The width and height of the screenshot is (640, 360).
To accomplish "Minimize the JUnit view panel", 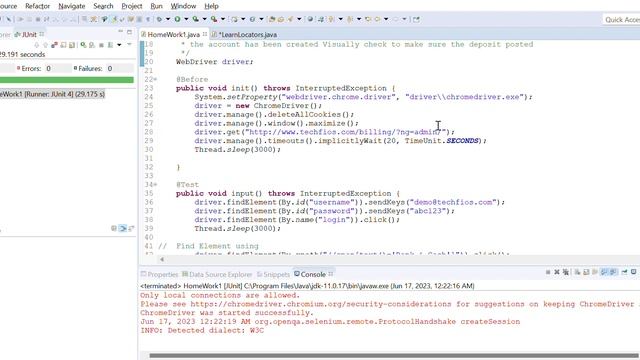I will (120, 31).
